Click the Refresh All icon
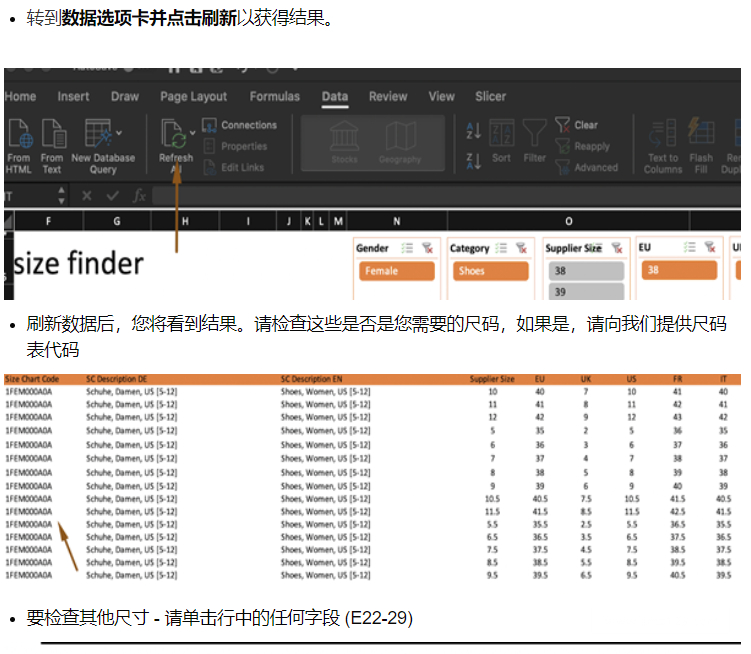751x654 pixels. pos(174,134)
